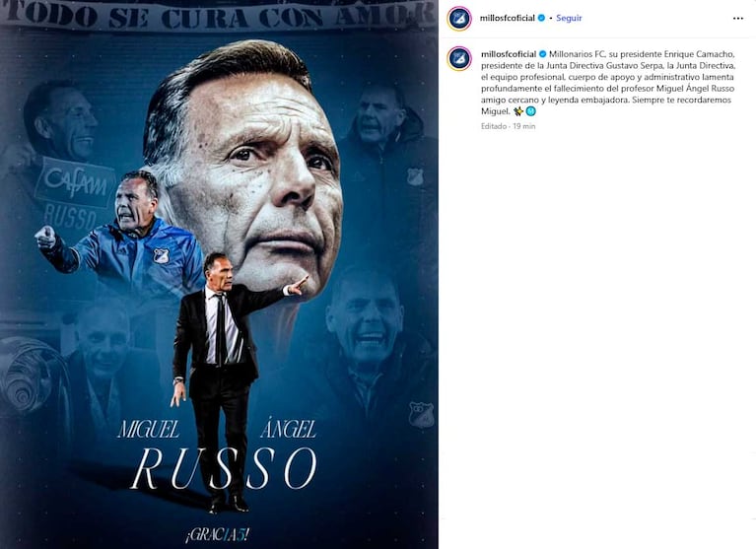756x549 pixels.
Task: Click the 'TODO SE CURA CON AMOR' banner
Action: click(x=219, y=14)
